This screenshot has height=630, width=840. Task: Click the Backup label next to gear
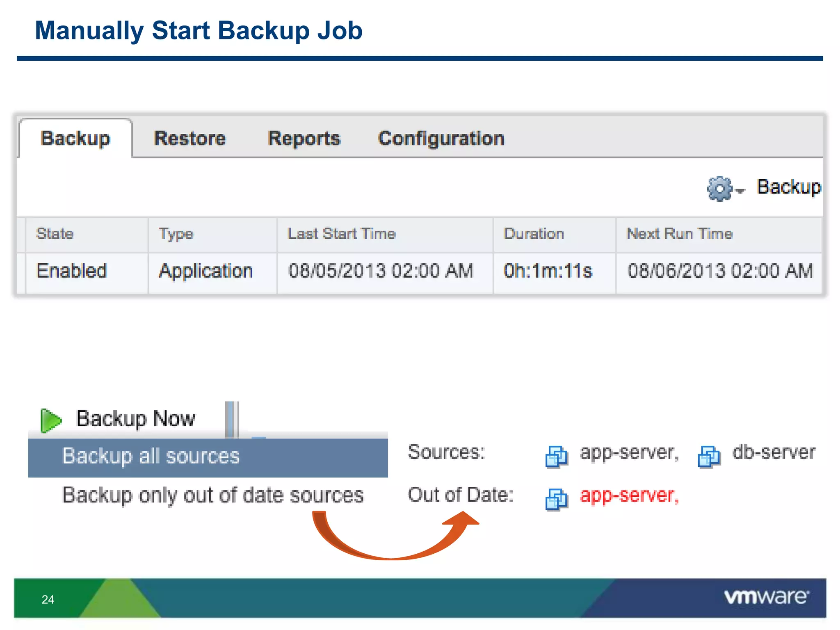pyautogui.click(x=789, y=187)
